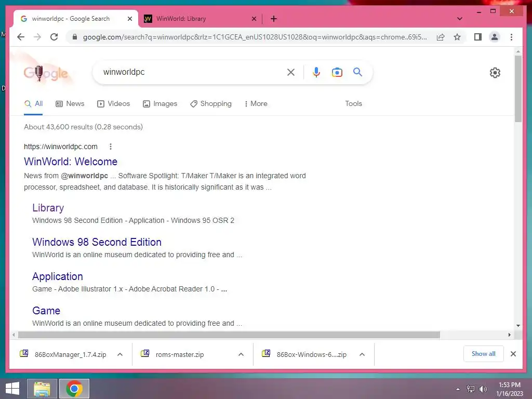Click the vertical scrollbar thumb
Screen dimensions: 532x399
click(x=518, y=89)
